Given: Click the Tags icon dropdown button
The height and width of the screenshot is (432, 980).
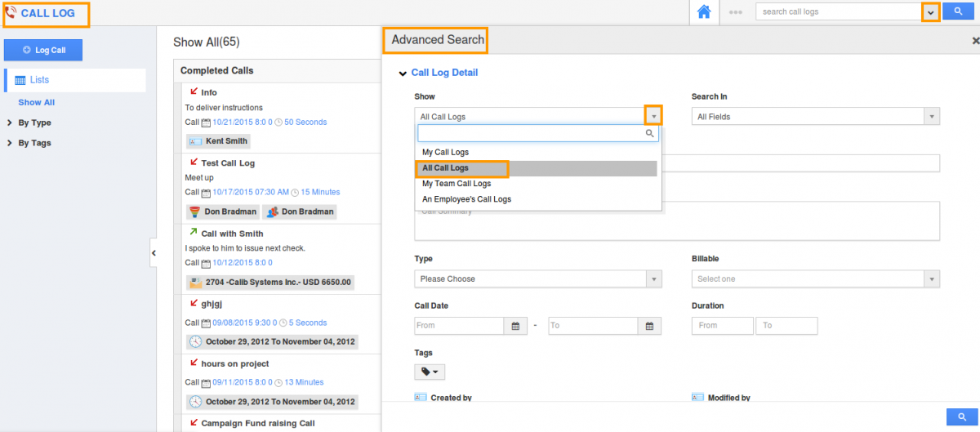Looking at the screenshot, I should click(x=430, y=372).
